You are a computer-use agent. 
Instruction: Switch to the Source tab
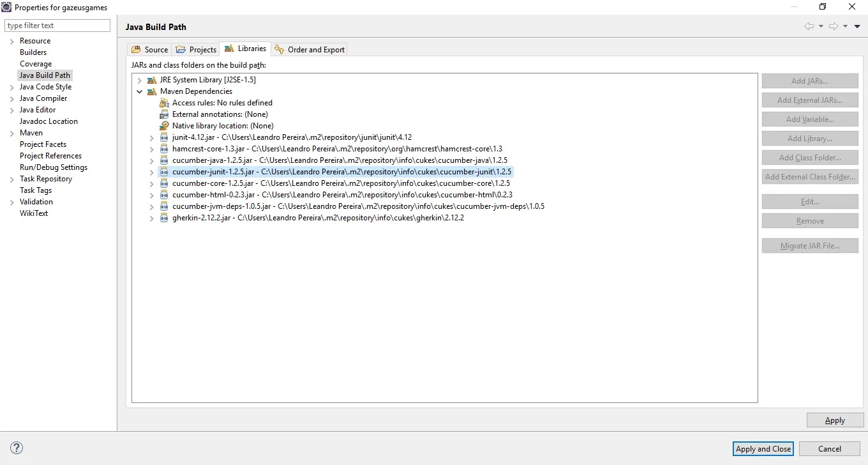coord(149,49)
